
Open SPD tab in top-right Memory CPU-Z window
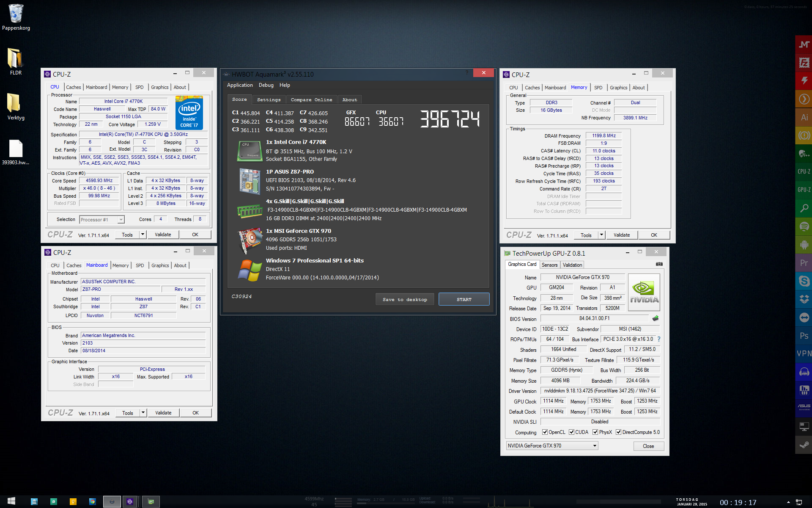pyautogui.click(x=598, y=88)
